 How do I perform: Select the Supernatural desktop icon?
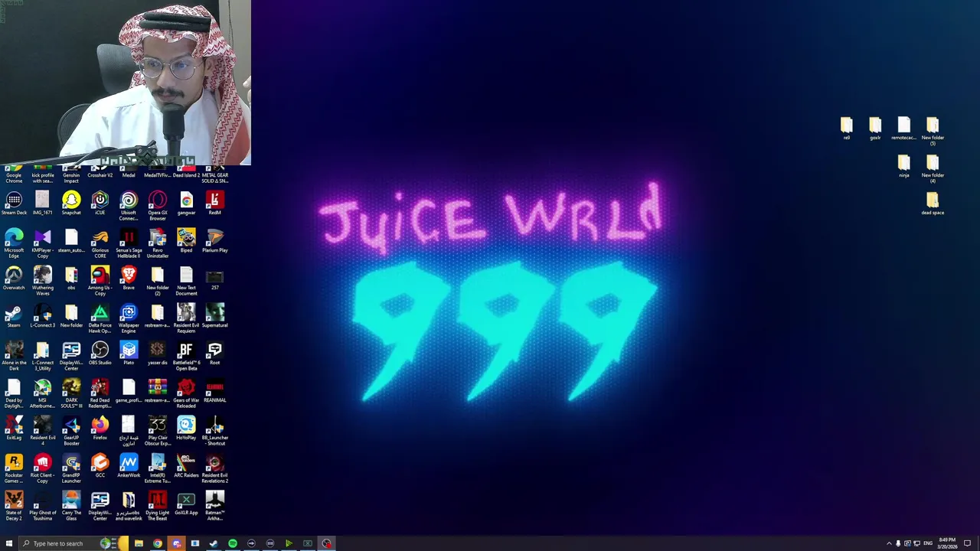(x=215, y=316)
